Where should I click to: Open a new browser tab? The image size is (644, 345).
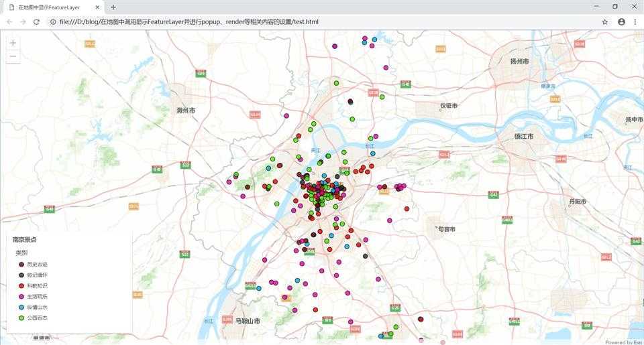point(113,7)
